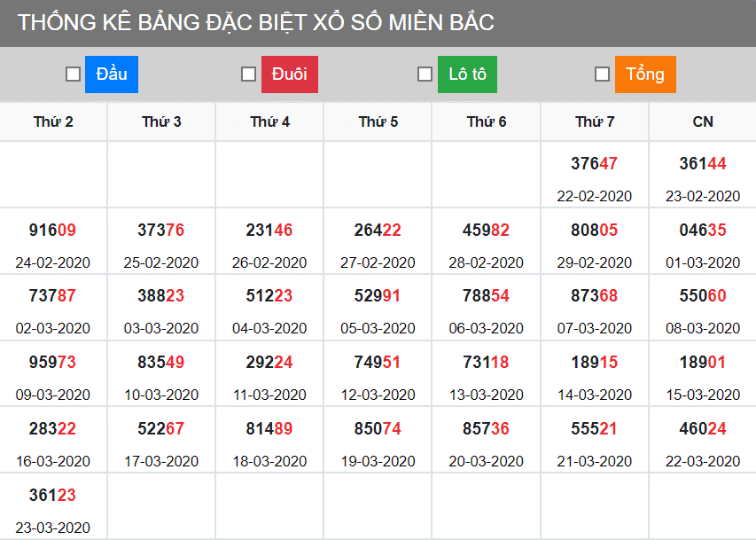Image resolution: width=756 pixels, height=540 pixels.
Task: Tick the checkbox next to Đầu
Action: pyautogui.click(x=74, y=74)
